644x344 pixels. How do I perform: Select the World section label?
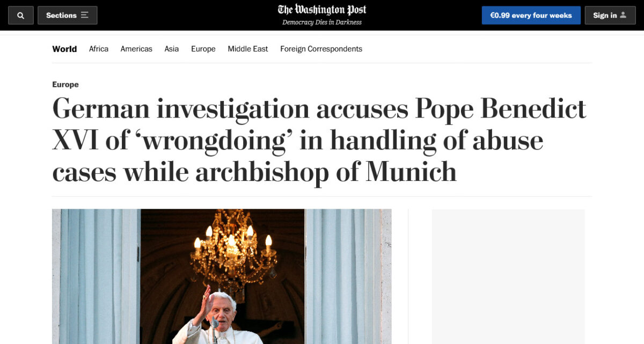(x=64, y=49)
